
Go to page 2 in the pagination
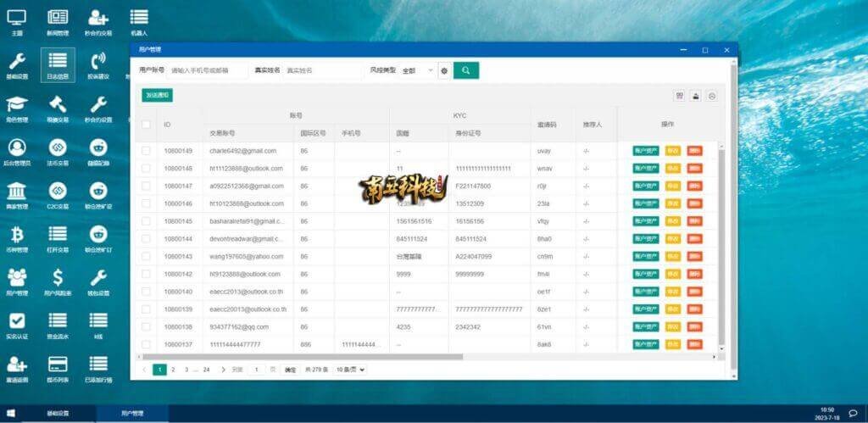click(x=174, y=370)
